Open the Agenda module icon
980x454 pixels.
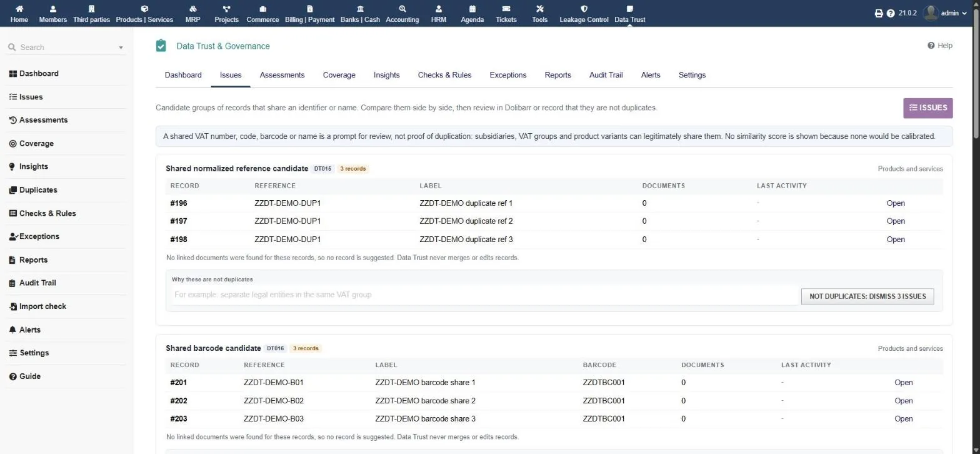pos(472,9)
